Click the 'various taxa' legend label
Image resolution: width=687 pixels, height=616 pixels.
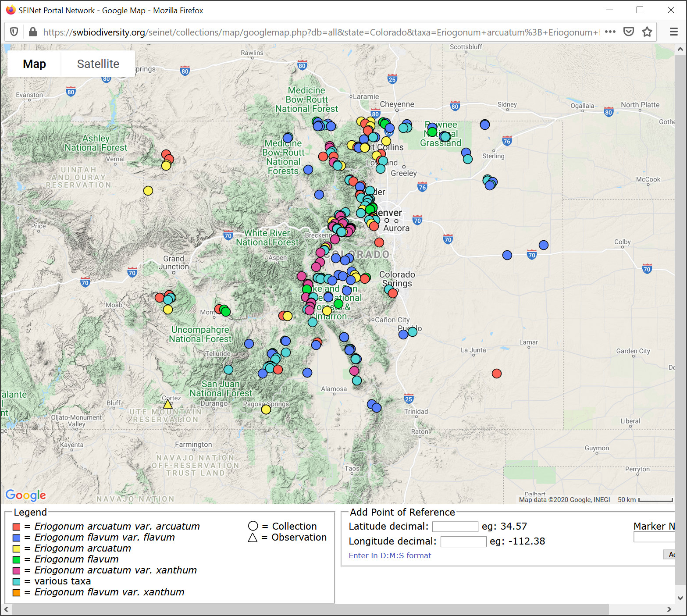(x=63, y=581)
